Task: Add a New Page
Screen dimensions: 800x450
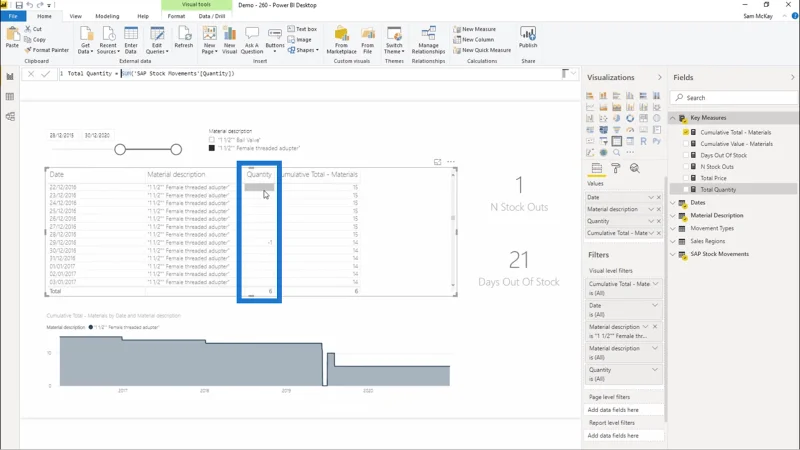Action: (x=209, y=40)
